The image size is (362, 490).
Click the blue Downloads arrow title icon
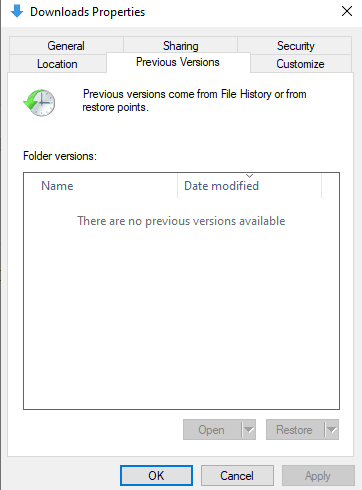17,11
